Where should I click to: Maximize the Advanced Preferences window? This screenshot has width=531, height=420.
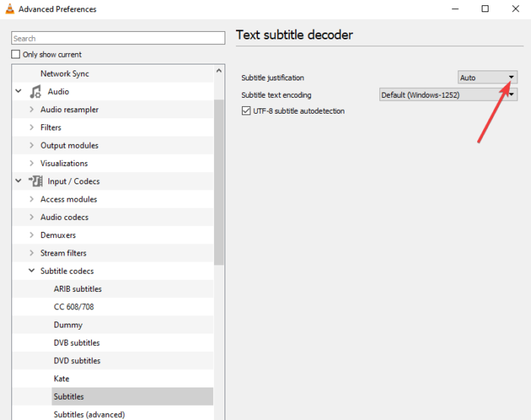pos(485,9)
